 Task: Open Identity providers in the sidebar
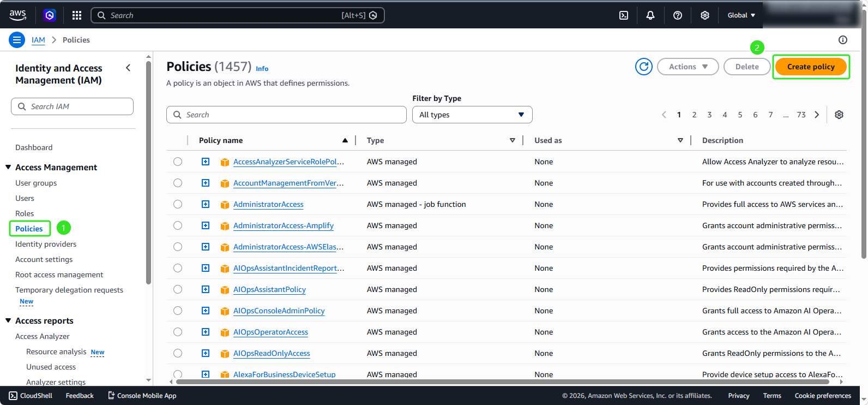tap(46, 244)
